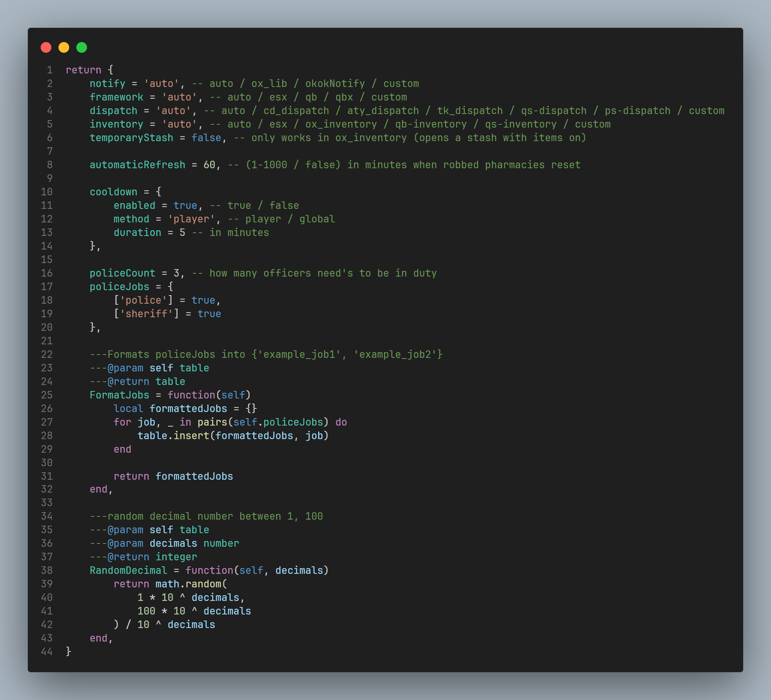Click the 'notify' key on line 2
Screen dimensions: 771x700
pos(107,83)
